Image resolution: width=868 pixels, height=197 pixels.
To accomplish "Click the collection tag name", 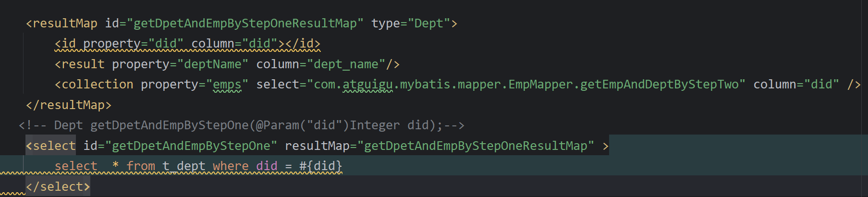I will [x=97, y=85].
